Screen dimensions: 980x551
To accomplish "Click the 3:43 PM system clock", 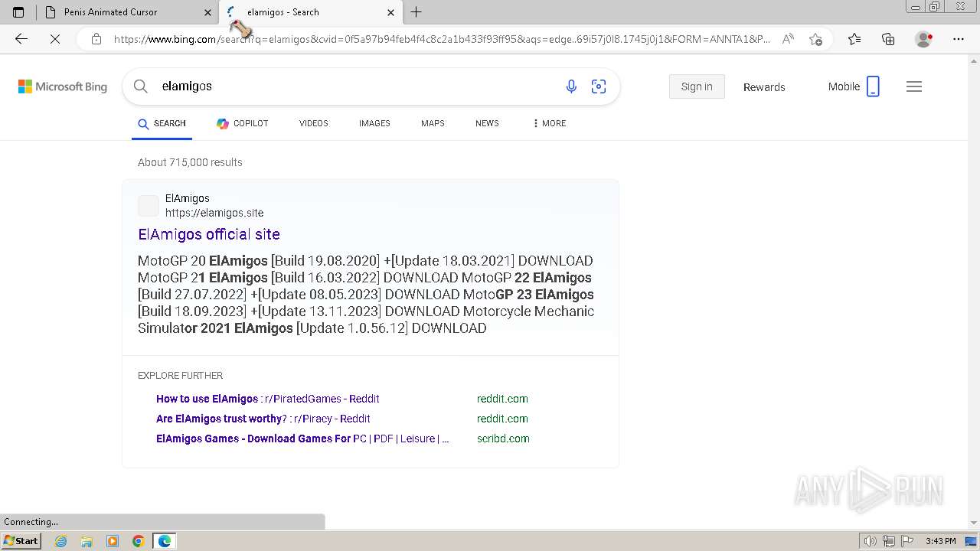I will click(940, 541).
